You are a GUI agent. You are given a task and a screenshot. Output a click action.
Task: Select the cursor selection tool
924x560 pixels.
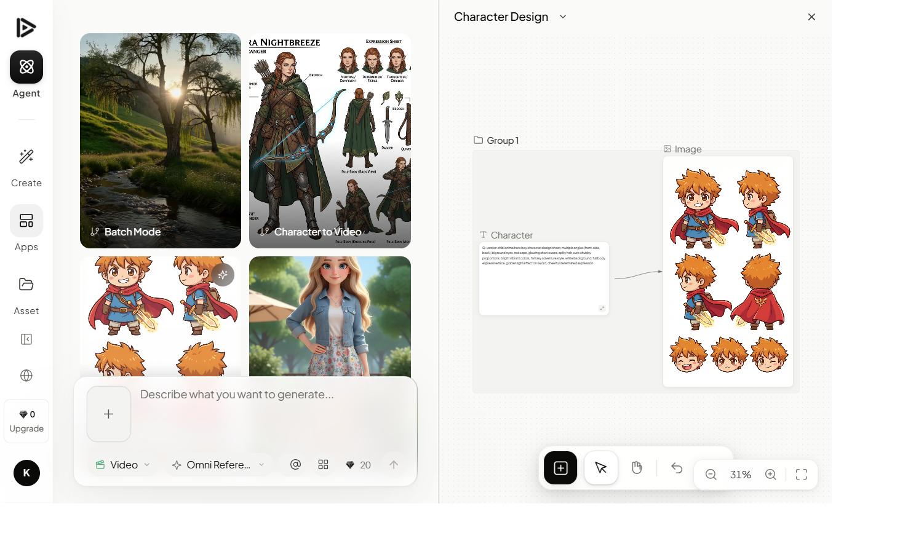click(x=600, y=467)
